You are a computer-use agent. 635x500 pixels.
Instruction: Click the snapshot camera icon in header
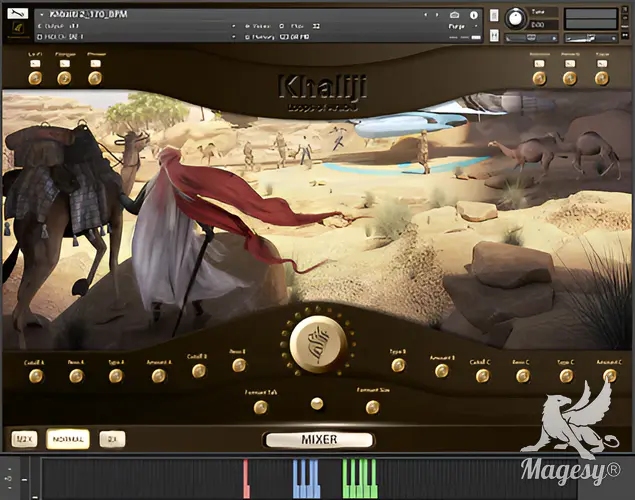(x=454, y=15)
